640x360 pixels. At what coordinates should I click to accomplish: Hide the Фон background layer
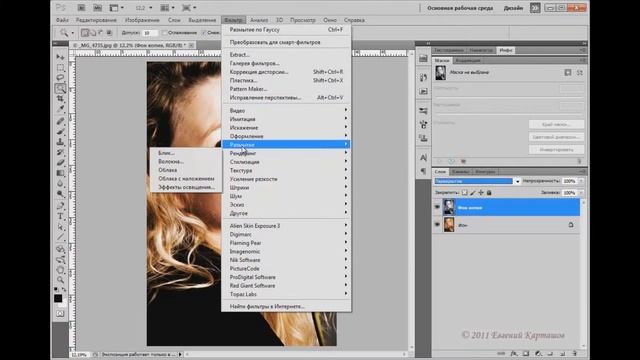pos(437,225)
